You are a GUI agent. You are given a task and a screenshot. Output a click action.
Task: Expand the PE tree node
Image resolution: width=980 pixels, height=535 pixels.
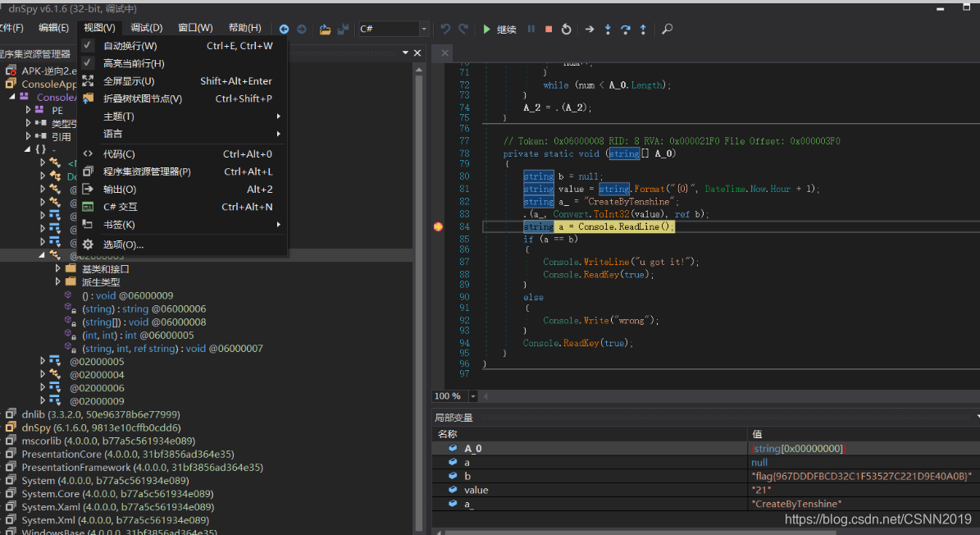(x=28, y=110)
